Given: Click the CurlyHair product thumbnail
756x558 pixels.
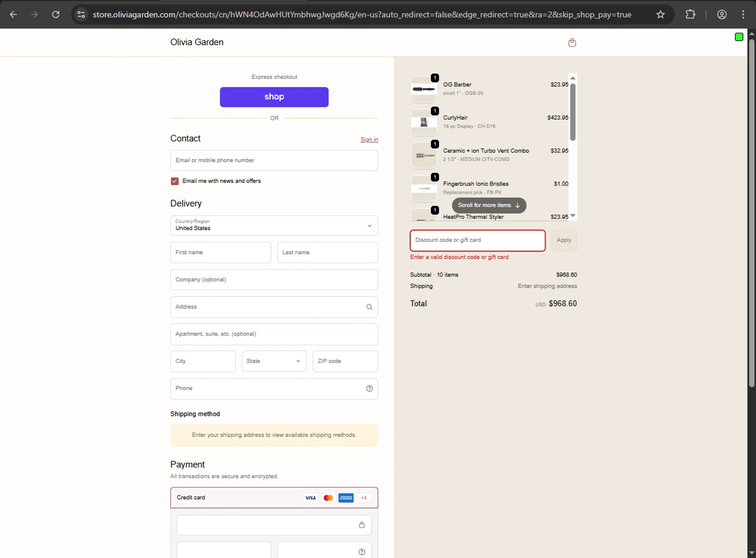Looking at the screenshot, I should [x=424, y=122].
